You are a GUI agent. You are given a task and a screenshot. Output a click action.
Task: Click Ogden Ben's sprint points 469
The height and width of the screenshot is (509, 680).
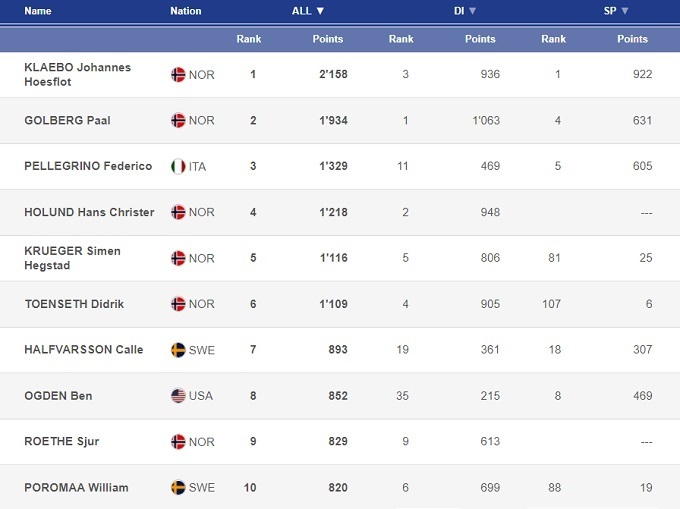tap(641, 396)
